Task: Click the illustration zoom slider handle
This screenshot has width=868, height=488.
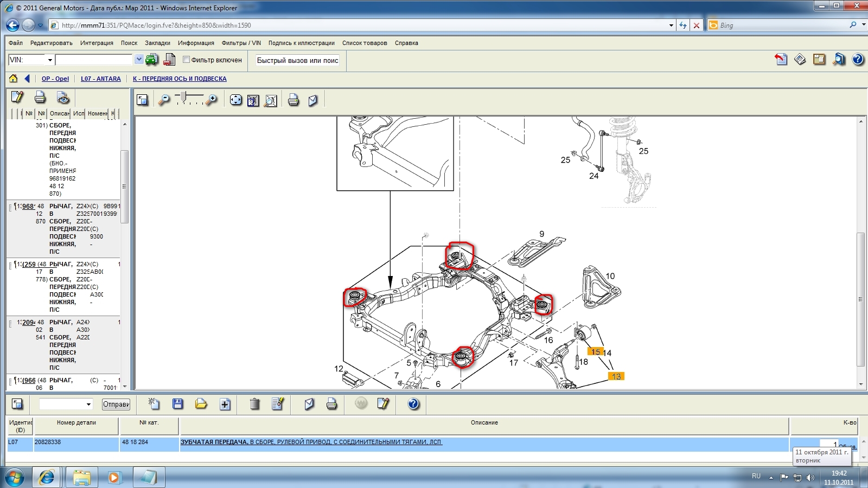Action: click(x=184, y=97)
